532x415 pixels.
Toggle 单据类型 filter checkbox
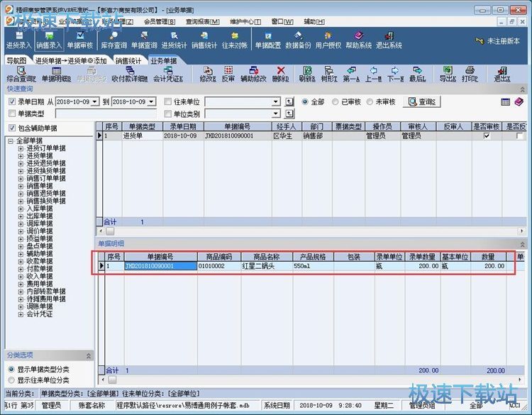pos(12,114)
